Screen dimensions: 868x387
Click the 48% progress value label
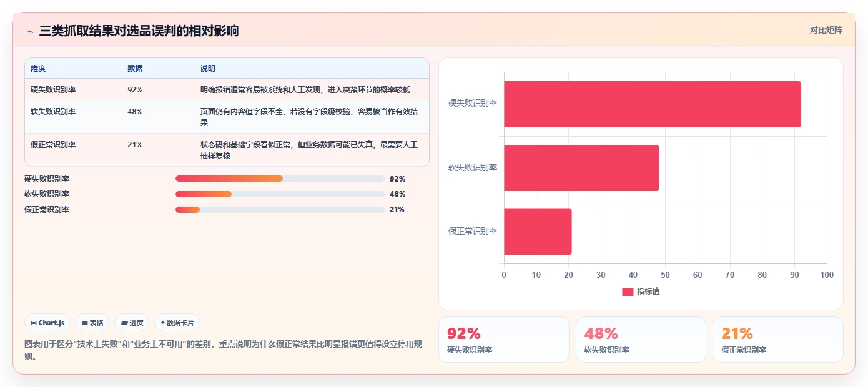[x=397, y=194]
